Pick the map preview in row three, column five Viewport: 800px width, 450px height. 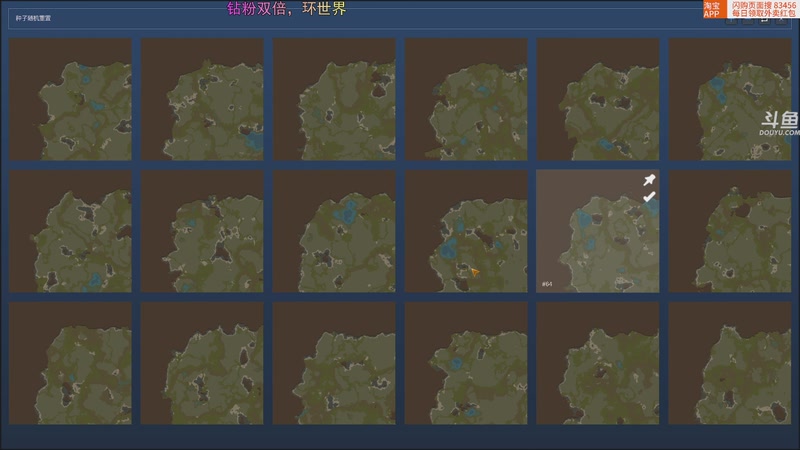[597, 363]
